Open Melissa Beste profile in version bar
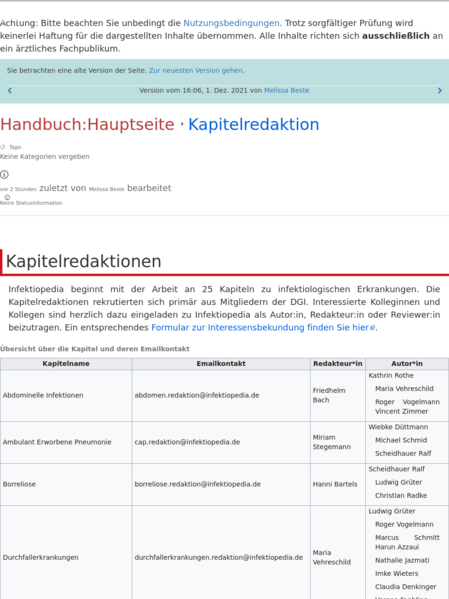Image resolution: width=449 pixels, height=599 pixels. pos(287,91)
